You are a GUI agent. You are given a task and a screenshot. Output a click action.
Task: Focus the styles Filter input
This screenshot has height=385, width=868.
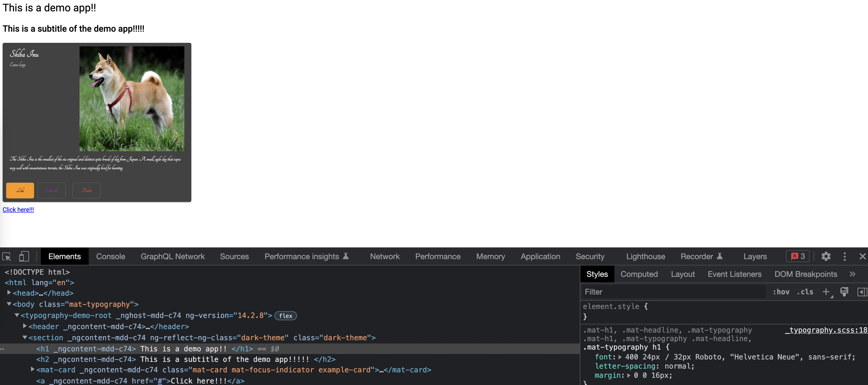click(x=674, y=292)
